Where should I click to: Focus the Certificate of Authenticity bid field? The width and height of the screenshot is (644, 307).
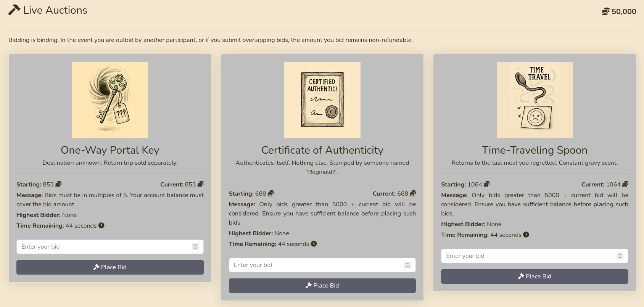[315, 265]
